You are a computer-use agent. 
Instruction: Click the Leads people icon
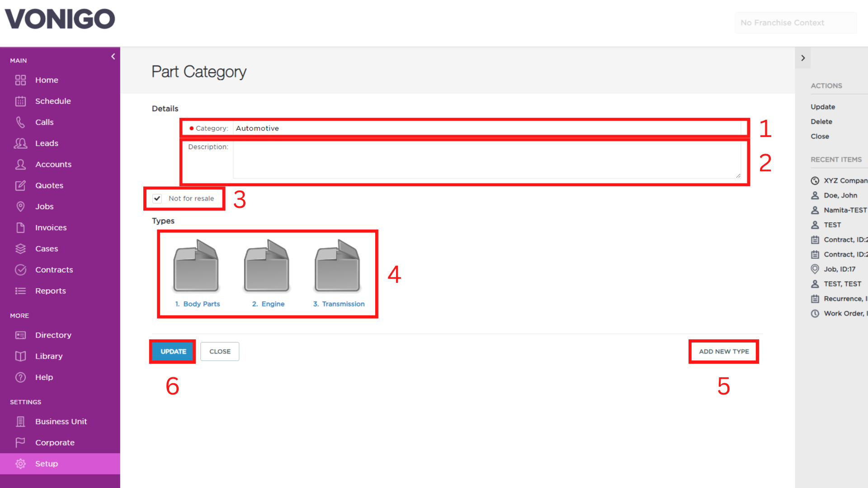pyautogui.click(x=20, y=143)
